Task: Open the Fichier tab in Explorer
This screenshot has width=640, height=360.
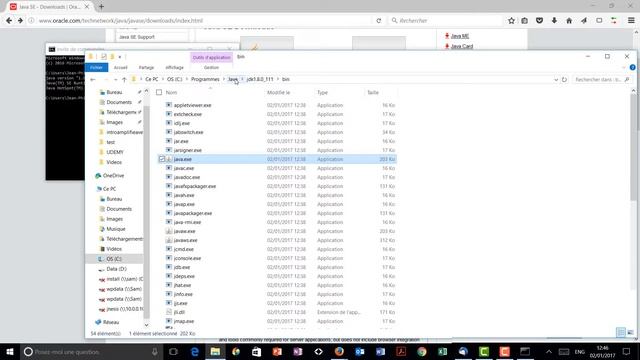Action: 97,67
